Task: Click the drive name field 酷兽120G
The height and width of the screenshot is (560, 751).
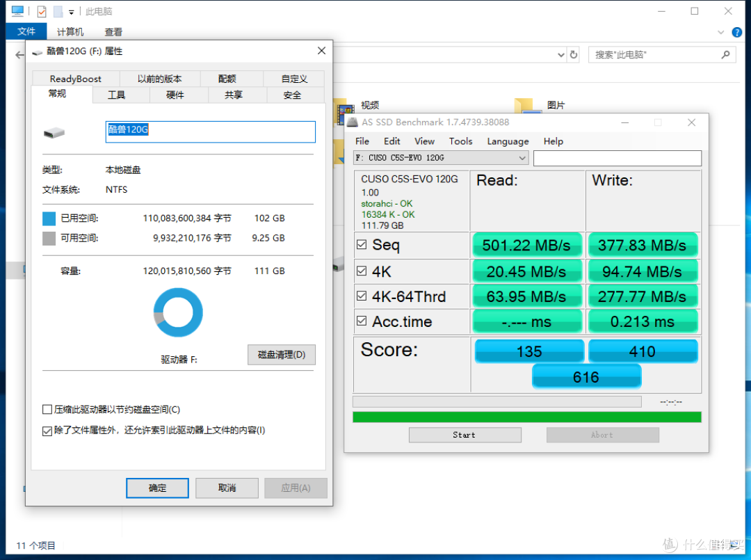Action: click(210, 131)
